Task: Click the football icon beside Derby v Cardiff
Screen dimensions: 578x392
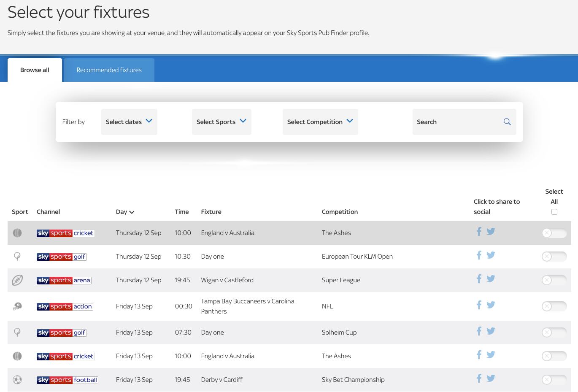Action: pyautogui.click(x=17, y=379)
